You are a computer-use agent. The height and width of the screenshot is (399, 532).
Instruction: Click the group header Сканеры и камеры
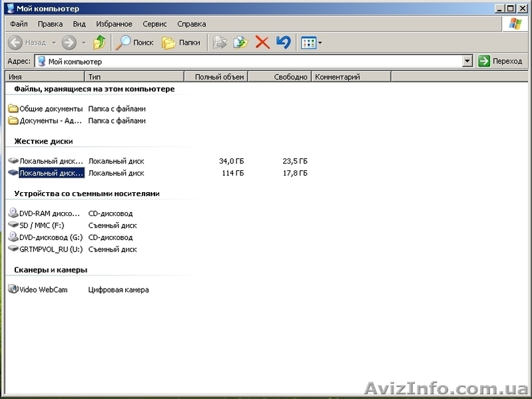click(51, 270)
